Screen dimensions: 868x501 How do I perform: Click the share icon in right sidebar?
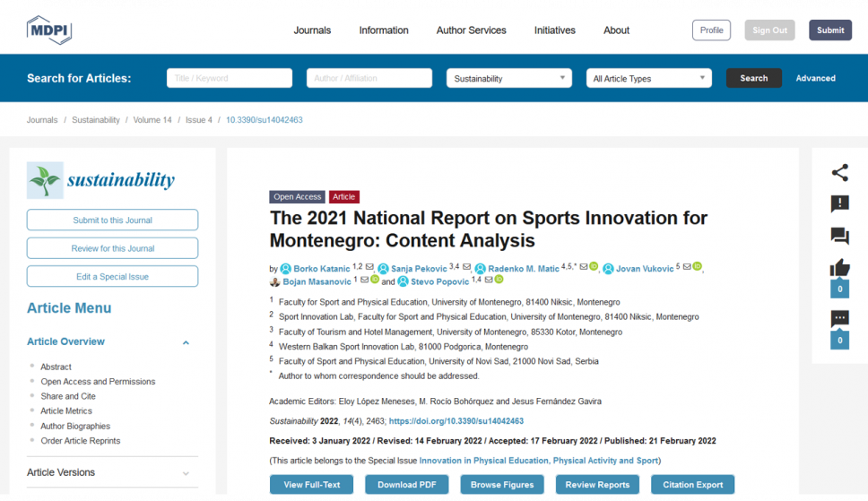tap(839, 173)
